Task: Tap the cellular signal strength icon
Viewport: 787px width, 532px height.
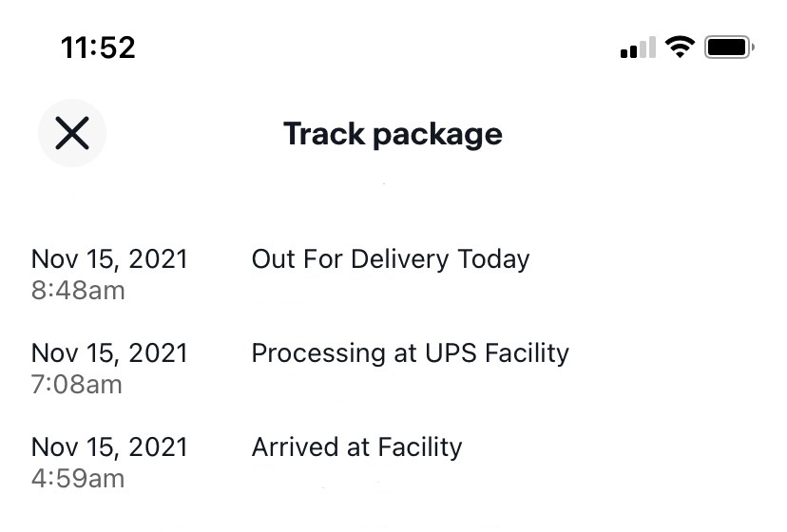Action: tap(638, 47)
